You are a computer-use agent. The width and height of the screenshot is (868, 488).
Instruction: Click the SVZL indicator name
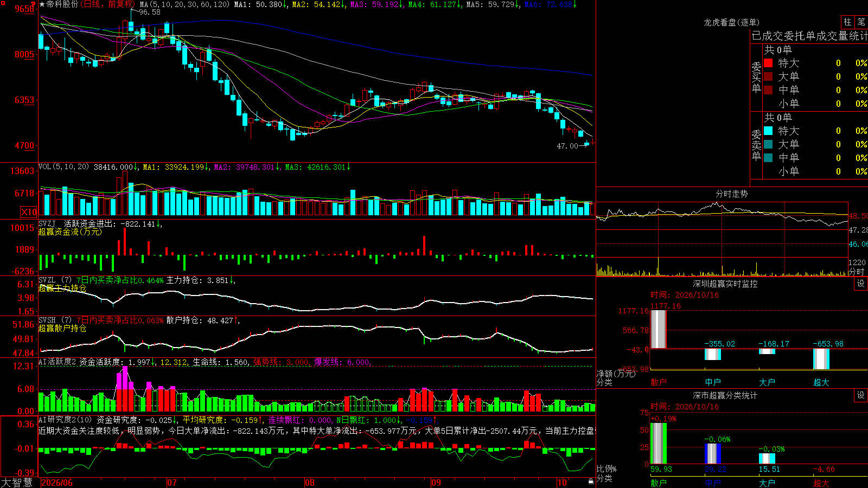[x=47, y=280]
